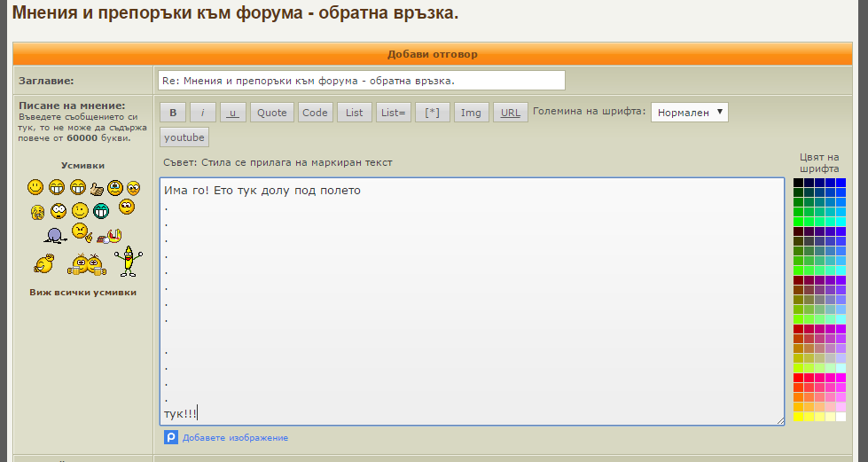Insert the angry finger-pointing smiley
The width and height of the screenshot is (868, 462).
82,232
